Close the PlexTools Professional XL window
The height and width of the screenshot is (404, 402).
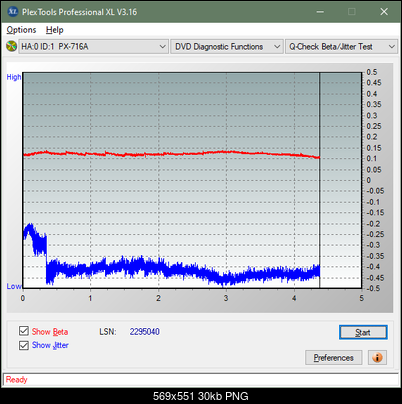click(384, 12)
